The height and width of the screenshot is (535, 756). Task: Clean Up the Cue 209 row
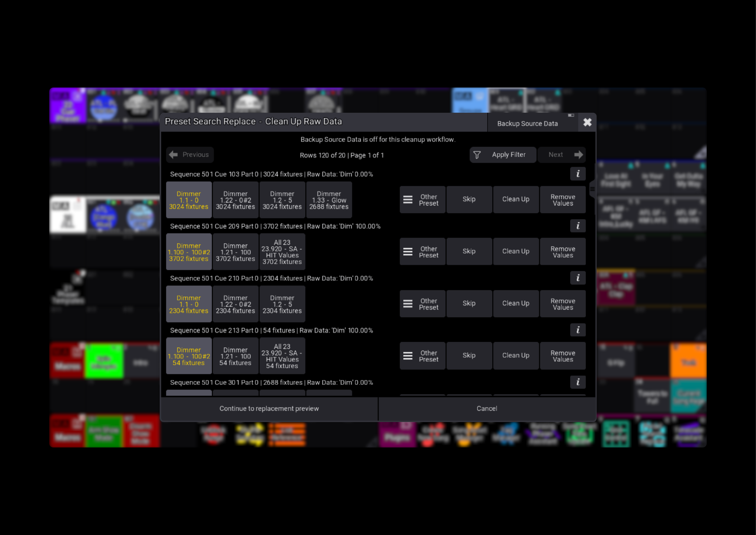point(516,252)
